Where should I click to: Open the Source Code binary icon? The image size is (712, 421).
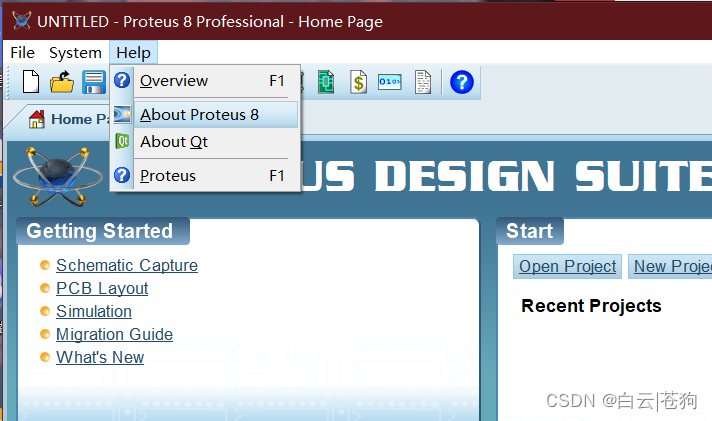[x=390, y=82]
